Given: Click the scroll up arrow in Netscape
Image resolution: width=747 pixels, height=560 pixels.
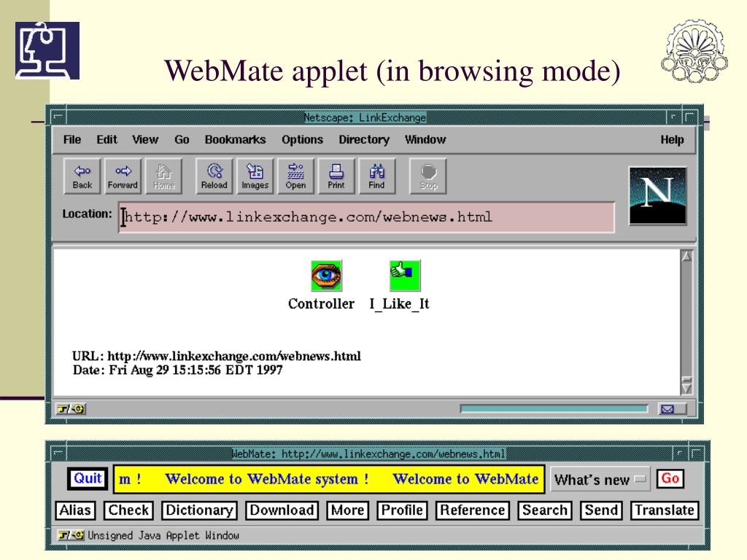Looking at the screenshot, I should coord(686,256).
